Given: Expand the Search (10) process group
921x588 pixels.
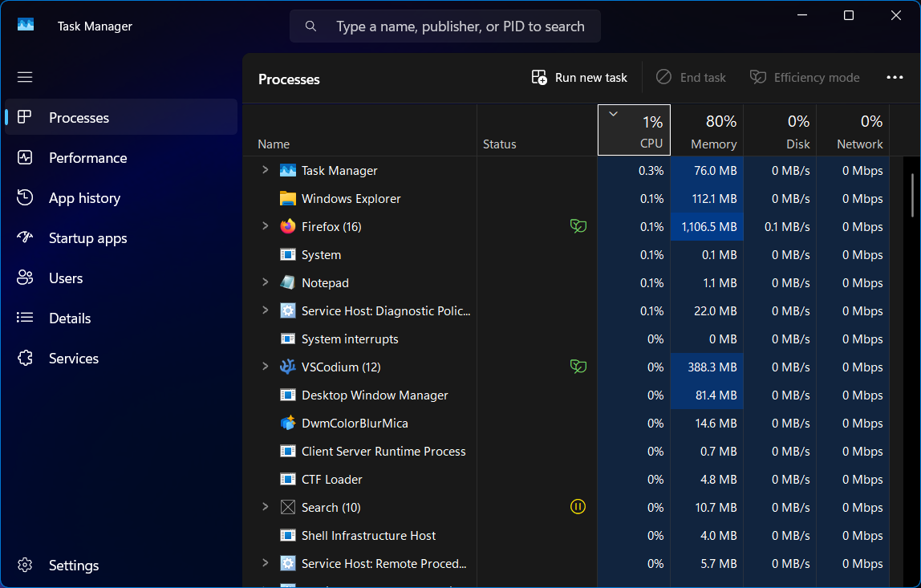Looking at the screenshot, I should [265, 506].
